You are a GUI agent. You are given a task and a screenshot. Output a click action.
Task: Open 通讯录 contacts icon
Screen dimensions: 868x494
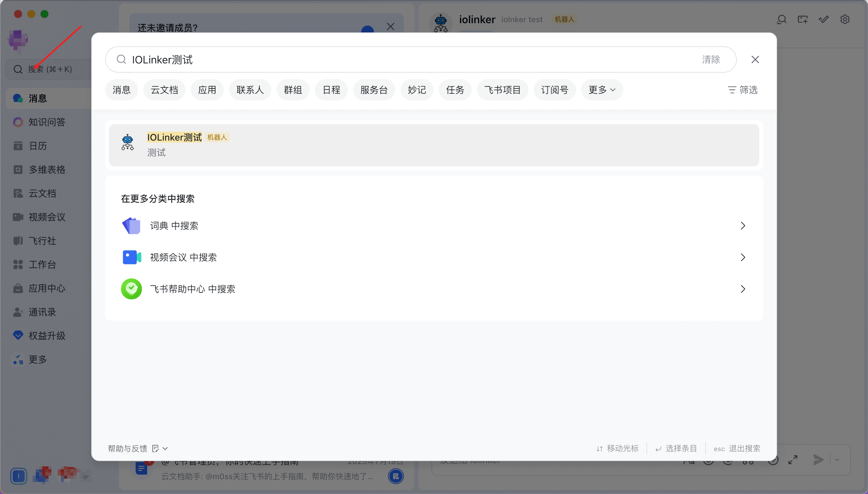pos(18,312)
